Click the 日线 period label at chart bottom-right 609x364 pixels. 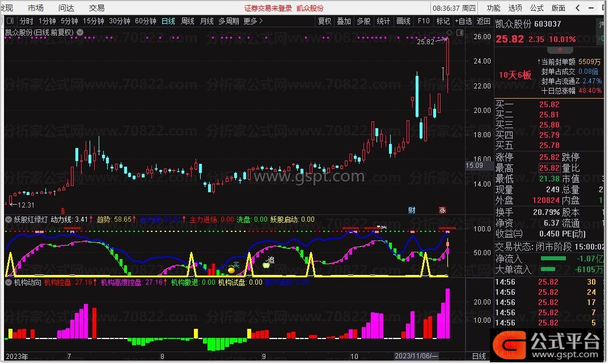tap(479, 356)
